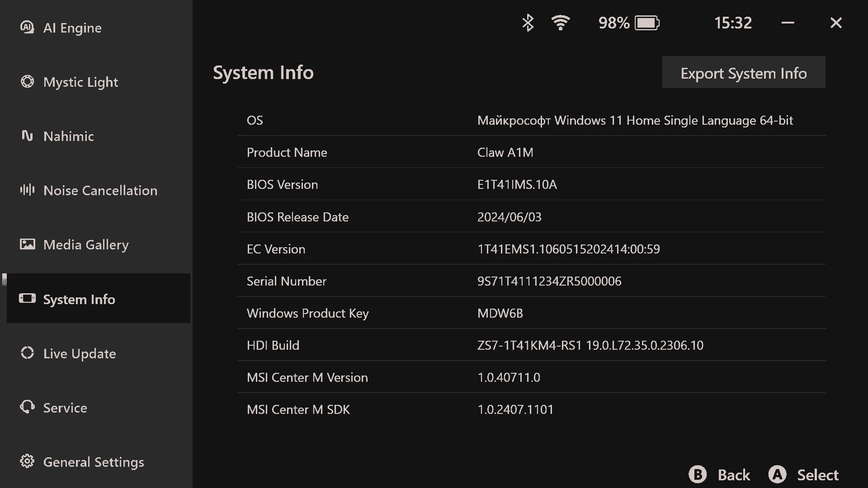Click the 98% battery percentage
The image size is (868, 488).
614,23
